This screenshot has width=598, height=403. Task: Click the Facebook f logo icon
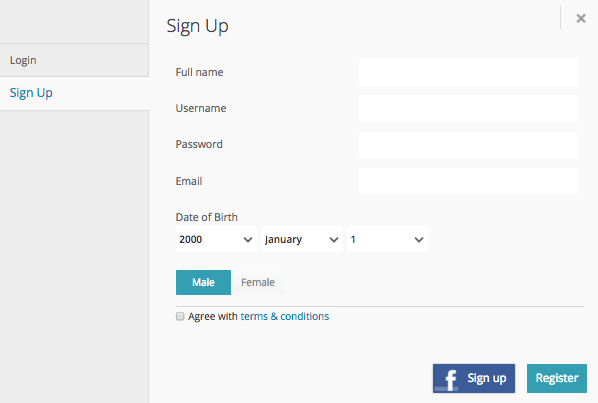click(x=450, y=379)
